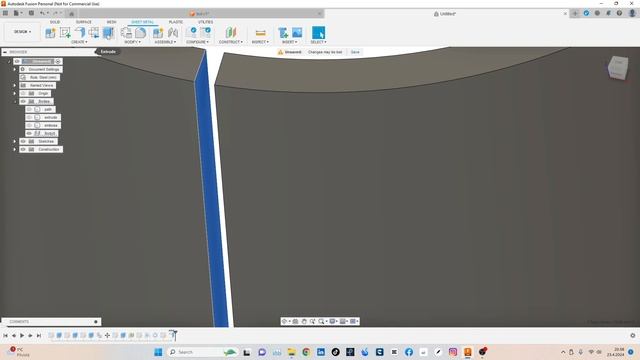Switch to the Mesh tab
Image resolution: width=640 pixels, height=360 pixels.
111,22
